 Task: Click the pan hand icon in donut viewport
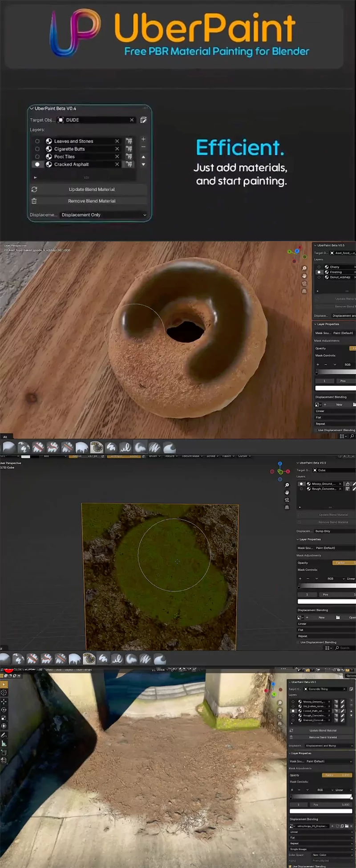coord(304,276)
